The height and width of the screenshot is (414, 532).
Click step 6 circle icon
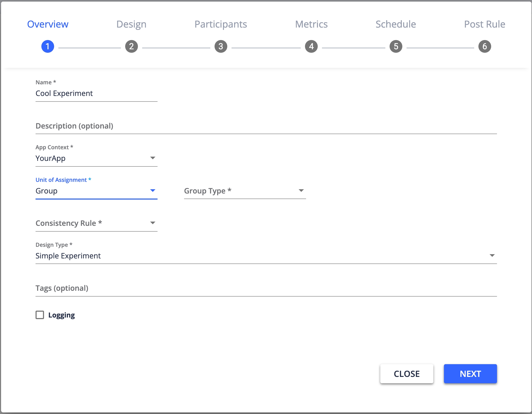point(485,47)
